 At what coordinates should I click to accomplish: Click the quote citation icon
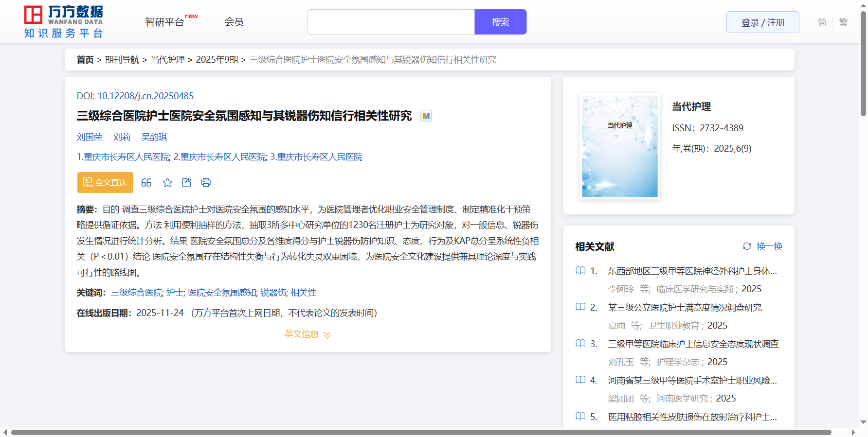[x=146, y=183]
